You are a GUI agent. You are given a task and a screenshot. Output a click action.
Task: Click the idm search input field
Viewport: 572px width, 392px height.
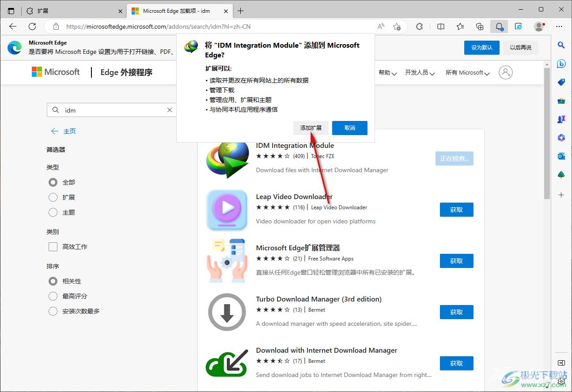(112, 110)
